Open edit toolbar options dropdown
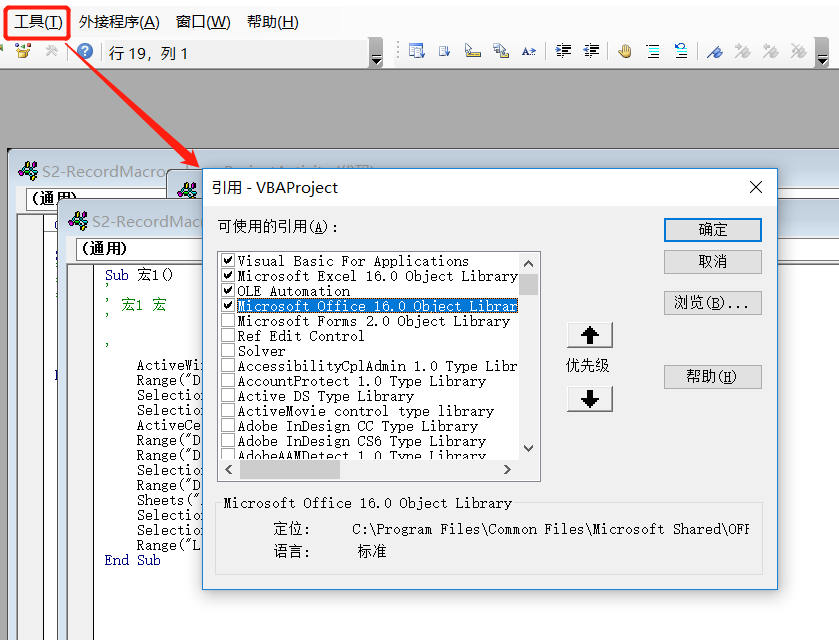This screenshot has height=640, width=839. coord(822,52)
